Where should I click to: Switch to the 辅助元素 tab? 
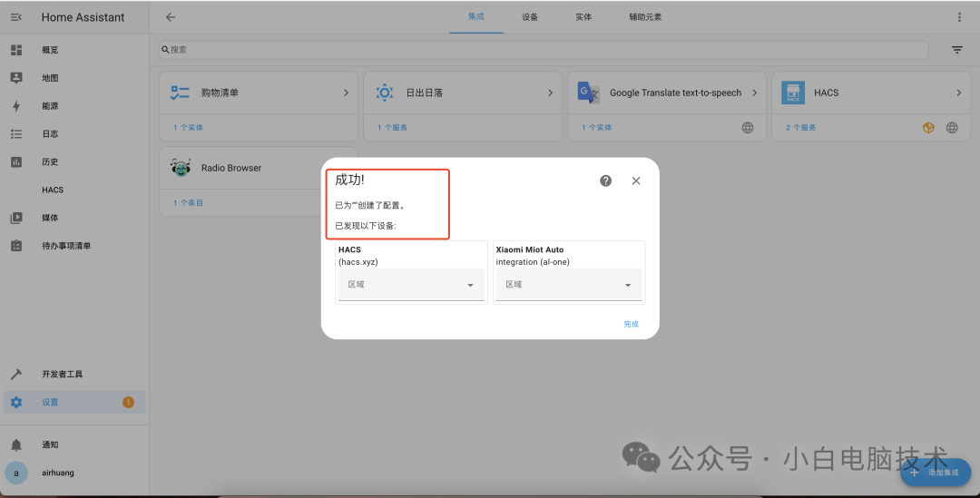pyautogui.click(x=645, y=17)
